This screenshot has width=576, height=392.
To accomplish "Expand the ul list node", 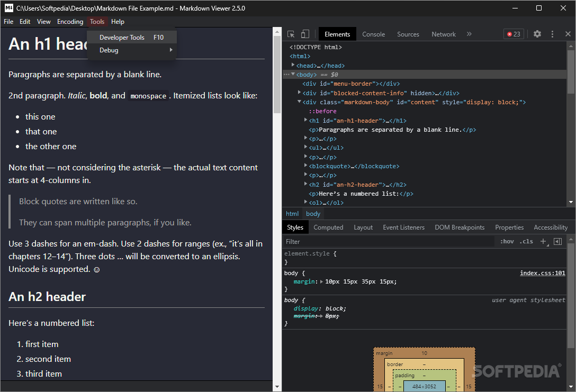I will pyautogui.click(x=305, y=147).
